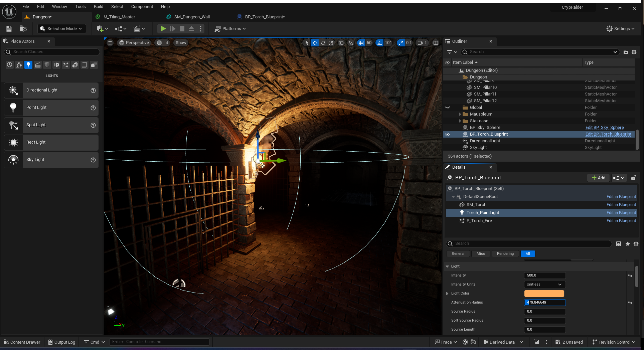Select the Visual Effects sparkle category icon
The image size is (644, 350).
pos(66,65)
